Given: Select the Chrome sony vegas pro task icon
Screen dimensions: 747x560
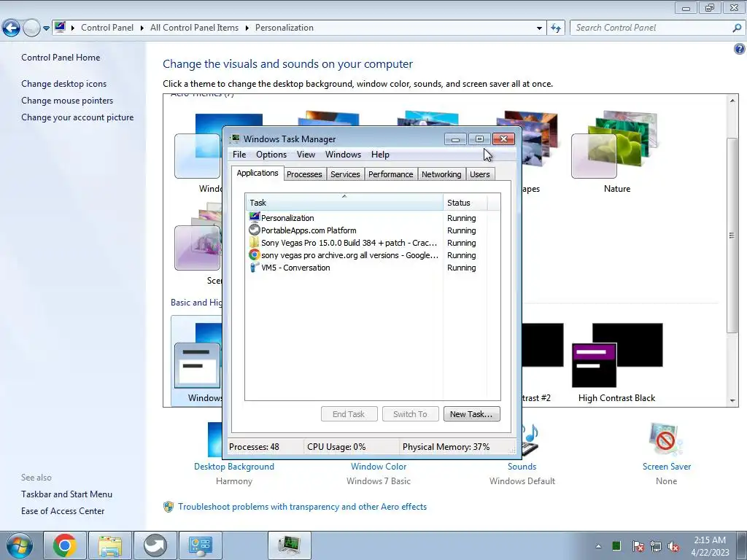Looking at the screenshot, I should coord(255,254).
